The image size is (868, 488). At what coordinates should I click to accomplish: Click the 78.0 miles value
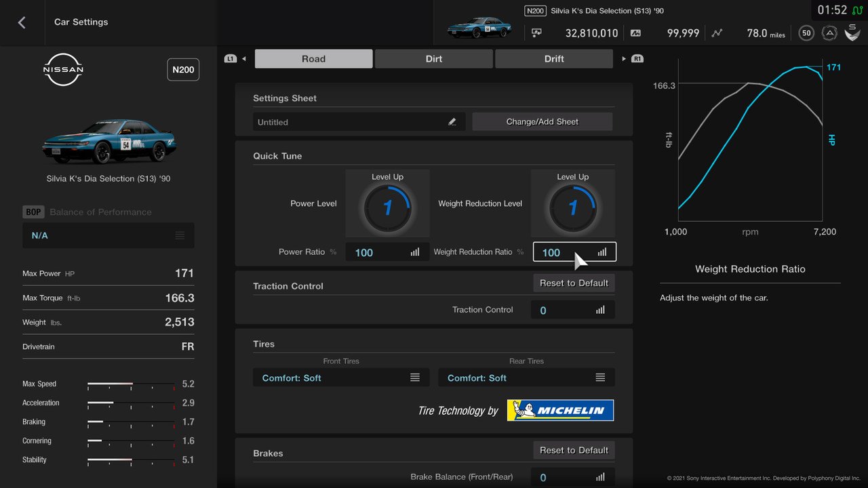tap(766, 33)
